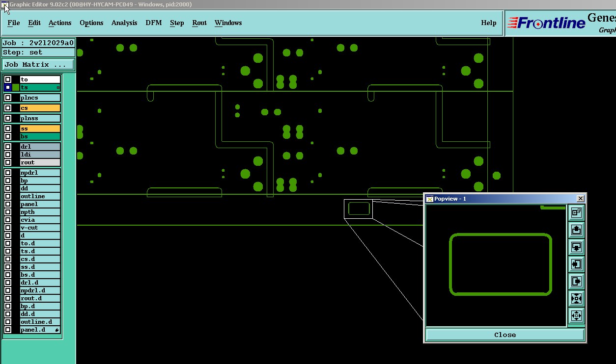616x364 pixels.
Task: Select the ts layer name
Action: (40, 87)
